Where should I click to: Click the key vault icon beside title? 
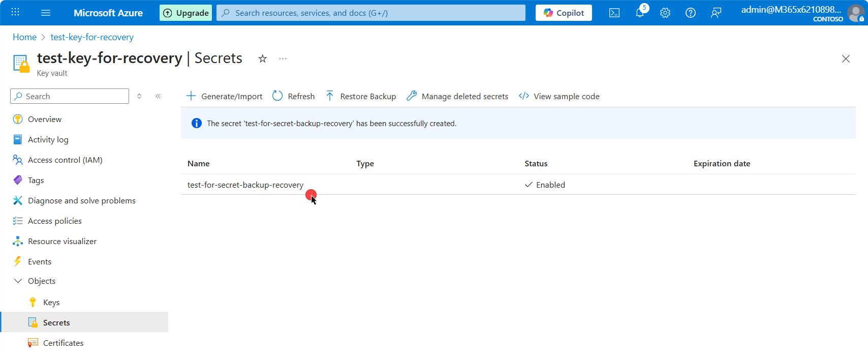pyautogui.click(x=21, y=64)
